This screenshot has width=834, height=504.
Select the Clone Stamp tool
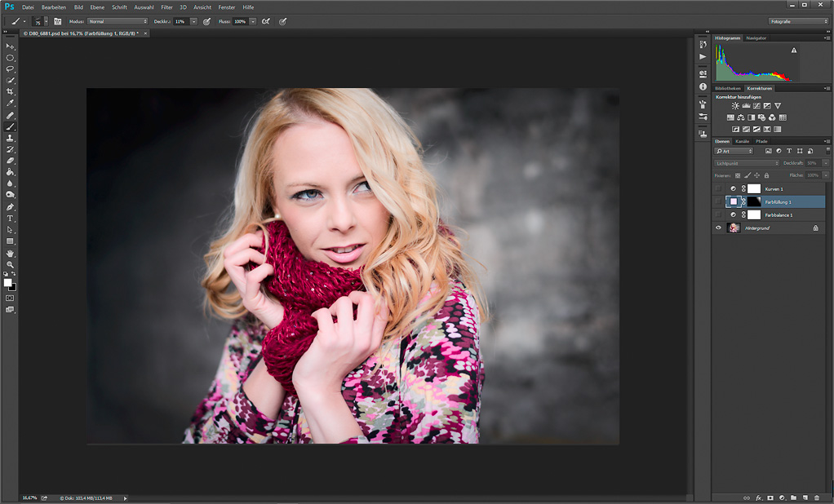10,138
